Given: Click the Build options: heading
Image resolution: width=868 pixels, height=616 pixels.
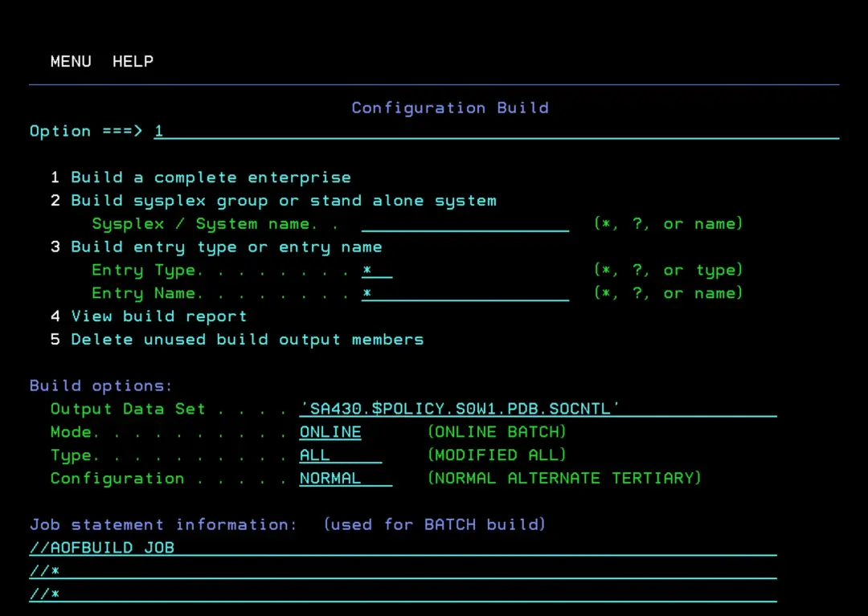Looking at the screenshot, I should click(x=100, y=386).
